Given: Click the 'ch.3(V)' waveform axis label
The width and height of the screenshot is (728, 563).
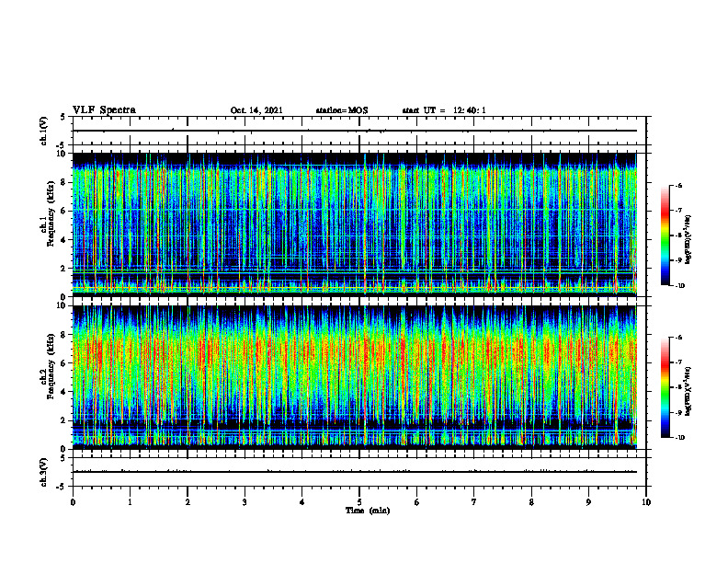Looking at the screenshot, I should click(44, 472).
